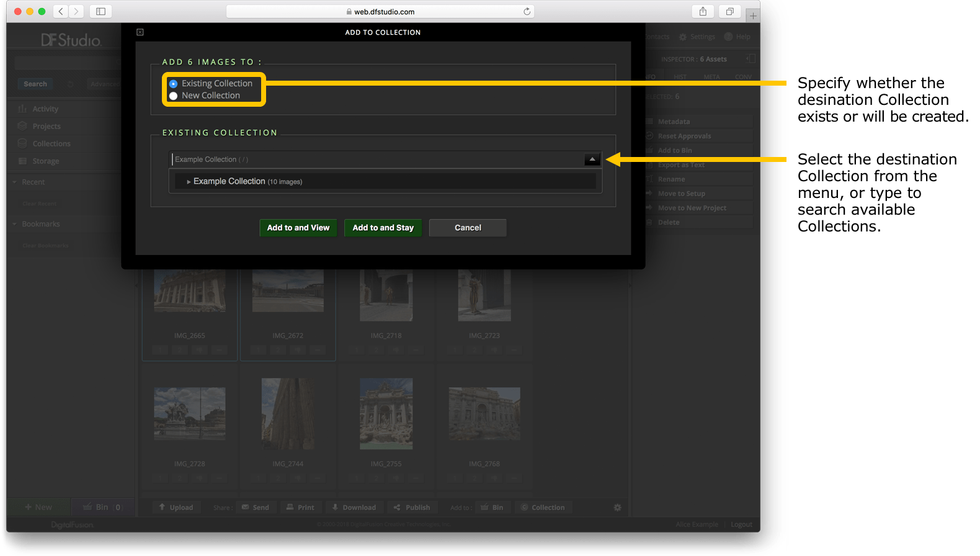Click the Safari sidebar toggle icon

pos(100,11)
